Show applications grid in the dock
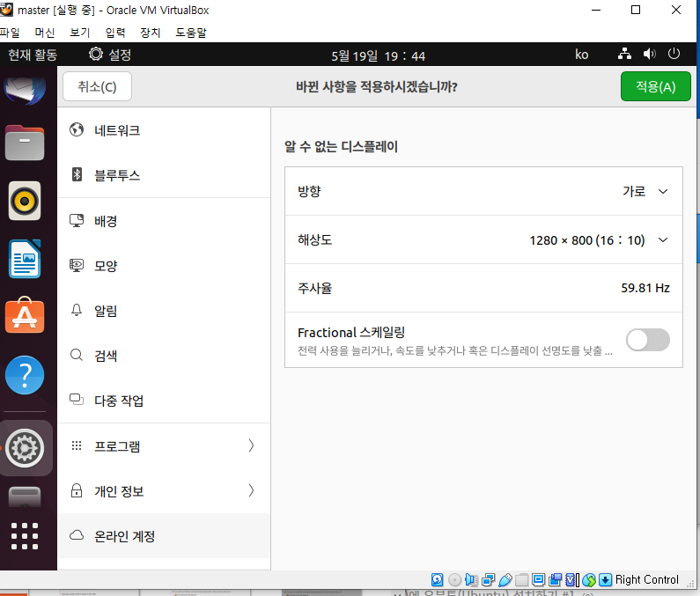 pyautogui.click(x=25, y=536)
